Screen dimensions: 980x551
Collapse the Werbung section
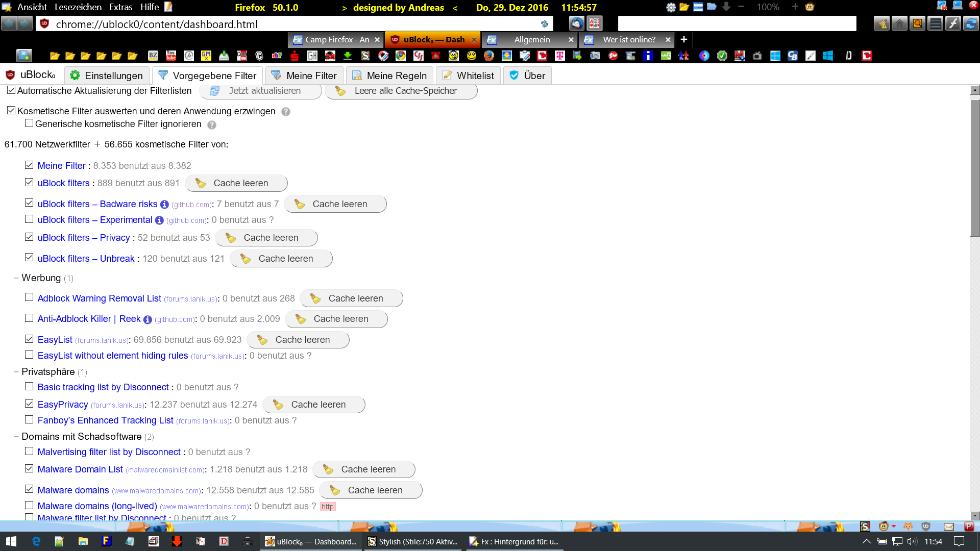coord(16,278)
